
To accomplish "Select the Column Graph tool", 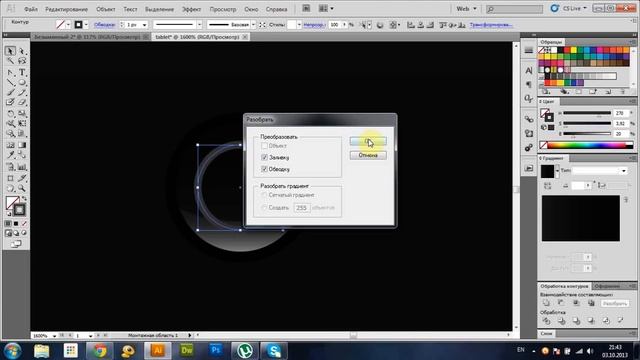I will click(x=22, y=167).
